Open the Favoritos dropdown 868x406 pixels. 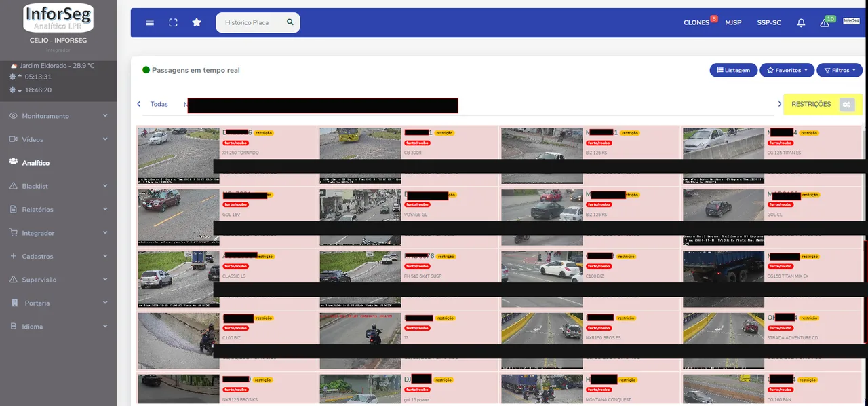pos(787,70)
